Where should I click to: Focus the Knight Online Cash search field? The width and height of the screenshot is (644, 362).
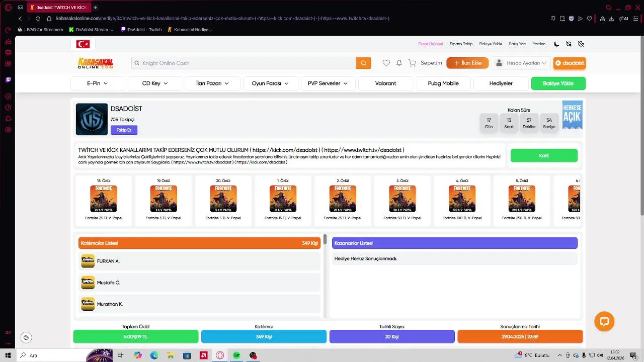(244, 63)
